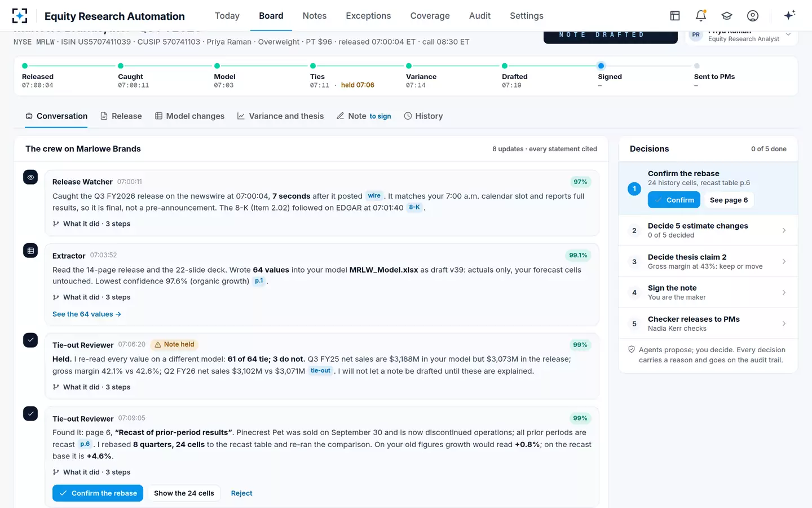Click Confirm in the Decisions panel
Image resolution: width=812 pixels, height=508 pixels.
click(x=674, y=200)
